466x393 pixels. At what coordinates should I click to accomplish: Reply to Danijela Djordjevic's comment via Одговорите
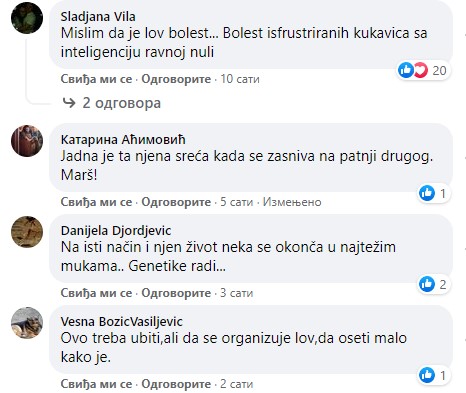pyautogui.click(x=176, y=293)
